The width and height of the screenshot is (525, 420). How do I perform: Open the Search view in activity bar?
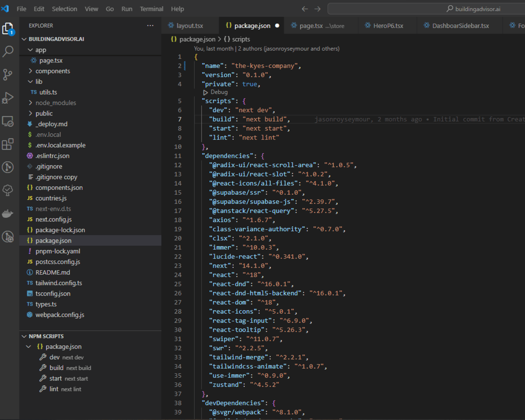click(8, 52)
